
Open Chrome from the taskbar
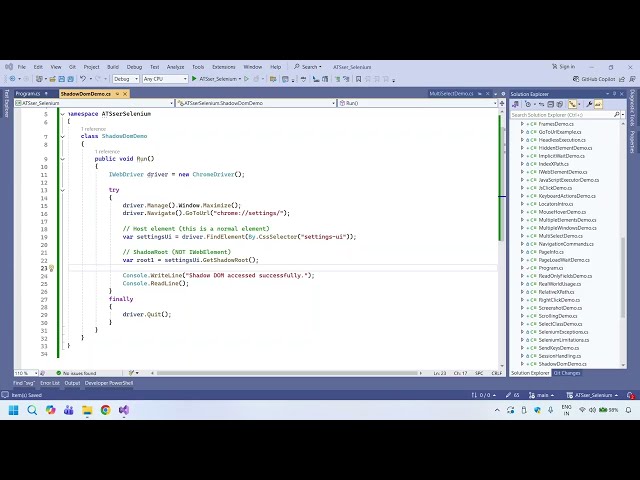click(106, 410)
